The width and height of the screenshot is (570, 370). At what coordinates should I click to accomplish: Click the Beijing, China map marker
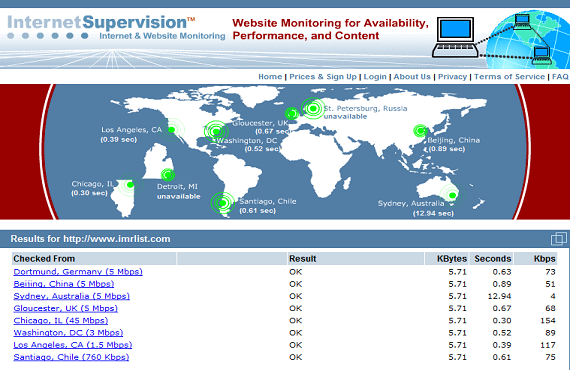[421, 131]
